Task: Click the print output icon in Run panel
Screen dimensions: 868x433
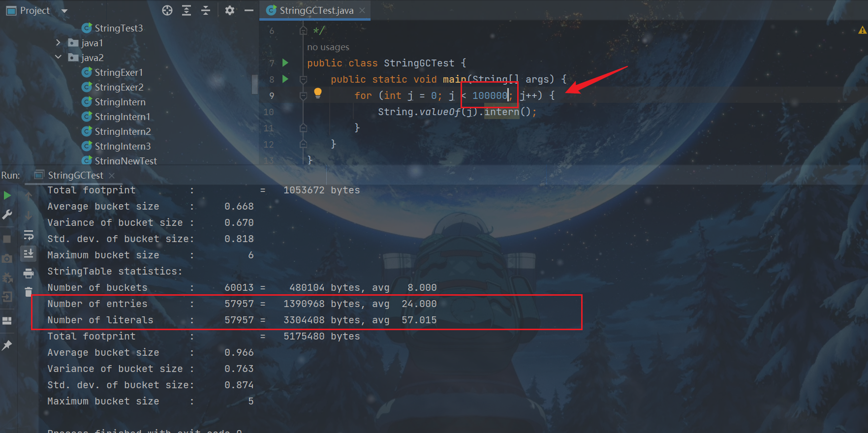Action: point(29,273)
